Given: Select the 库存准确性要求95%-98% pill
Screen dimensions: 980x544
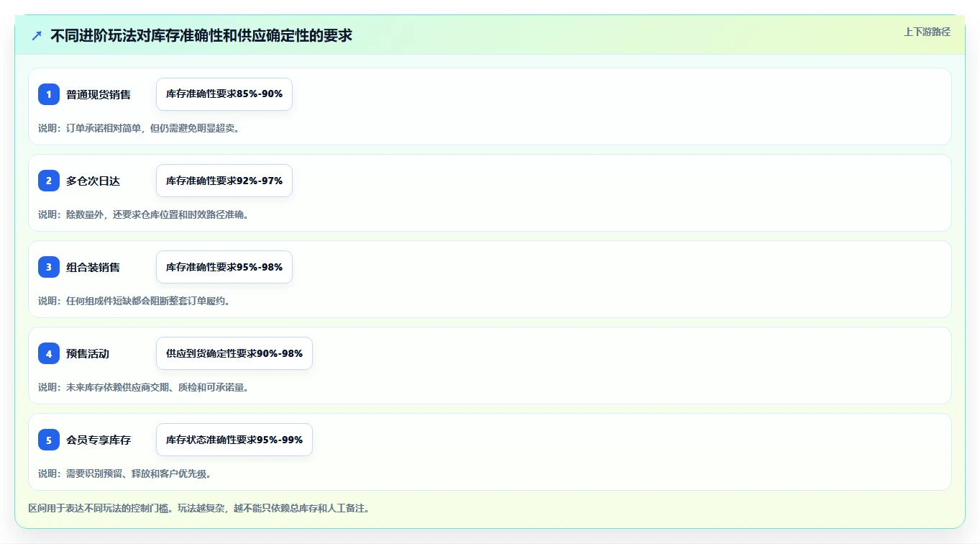Looking at the screenshot, I should click(x=224, y=267).
